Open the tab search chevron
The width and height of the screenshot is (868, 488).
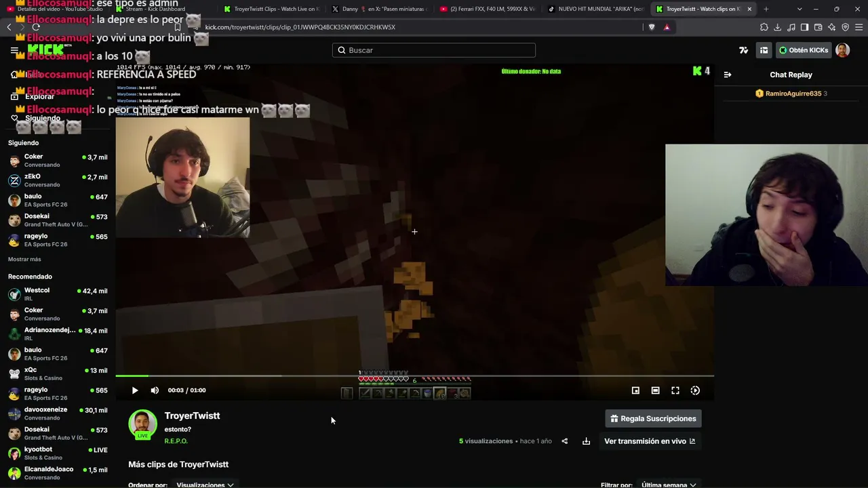click(800, 9)
